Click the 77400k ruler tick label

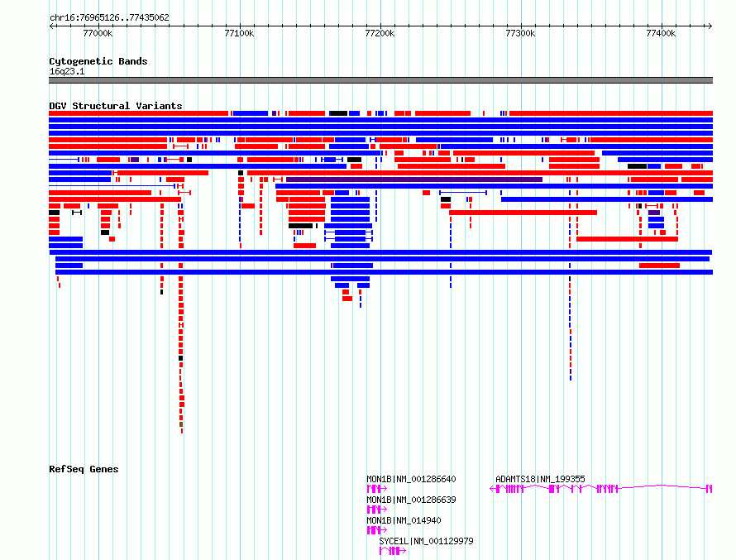click(x=661, y=33)
